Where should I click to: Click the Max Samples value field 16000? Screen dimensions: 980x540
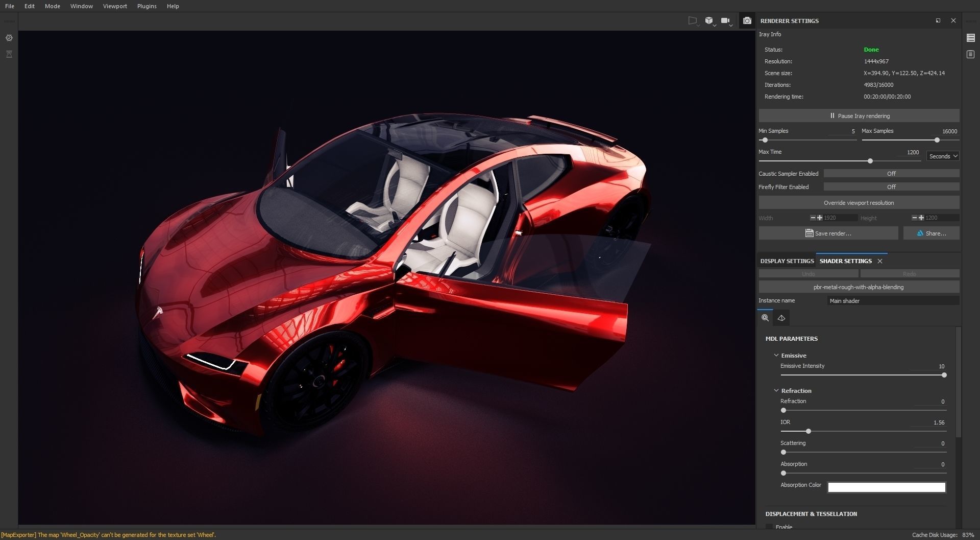(x=946, y=131)
